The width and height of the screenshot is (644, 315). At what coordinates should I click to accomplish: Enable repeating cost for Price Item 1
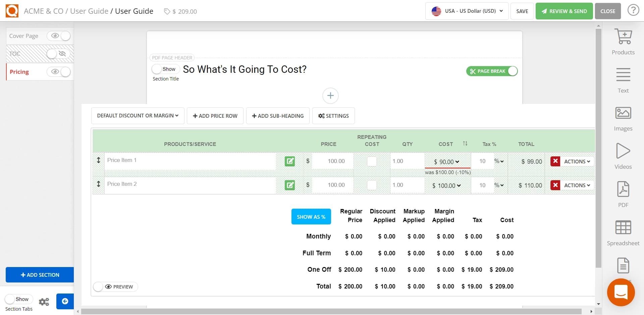(372, 161)
